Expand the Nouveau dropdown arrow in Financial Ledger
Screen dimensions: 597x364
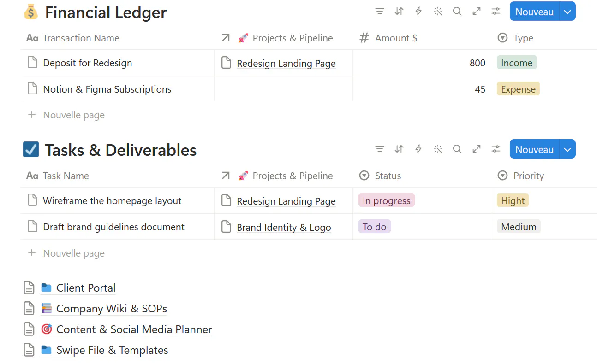[x=567, y=12]
